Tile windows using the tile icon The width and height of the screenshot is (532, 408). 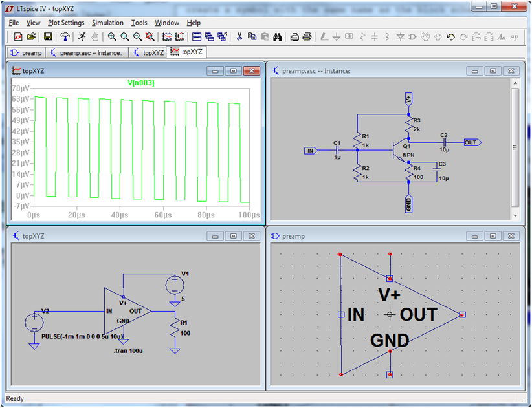pyautogui.click(x=197, y=37)
